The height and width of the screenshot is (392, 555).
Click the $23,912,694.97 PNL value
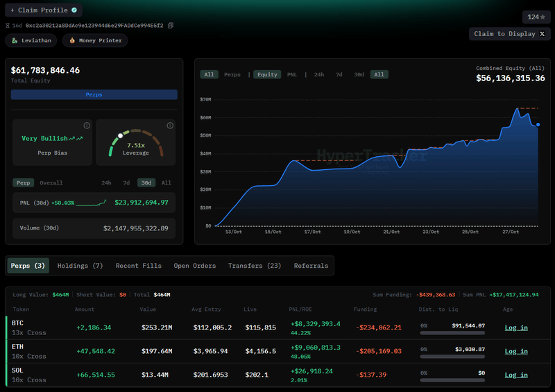click(x=142, y=203)
